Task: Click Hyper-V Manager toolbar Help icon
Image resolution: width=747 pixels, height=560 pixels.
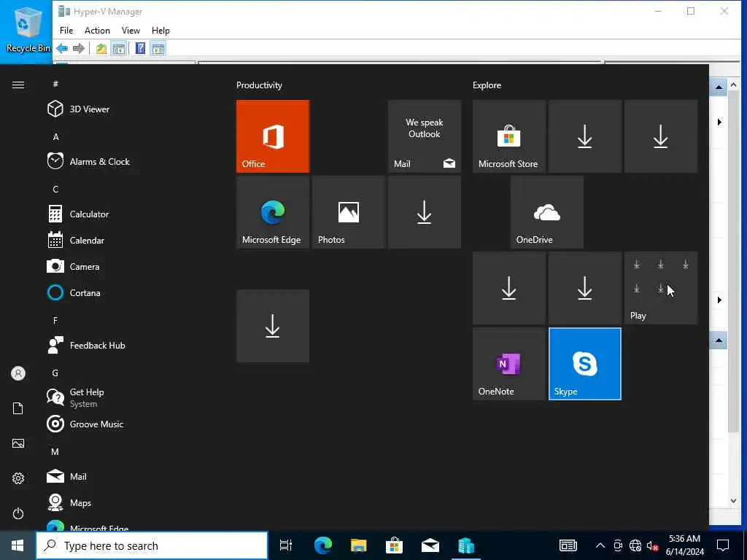Action: pos(140,48)
